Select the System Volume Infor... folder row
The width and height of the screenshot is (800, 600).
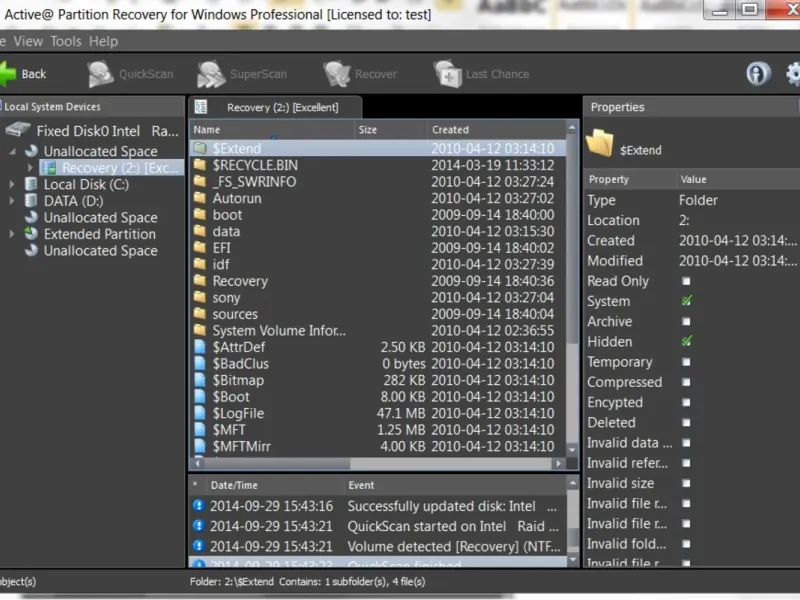(378, 331)
